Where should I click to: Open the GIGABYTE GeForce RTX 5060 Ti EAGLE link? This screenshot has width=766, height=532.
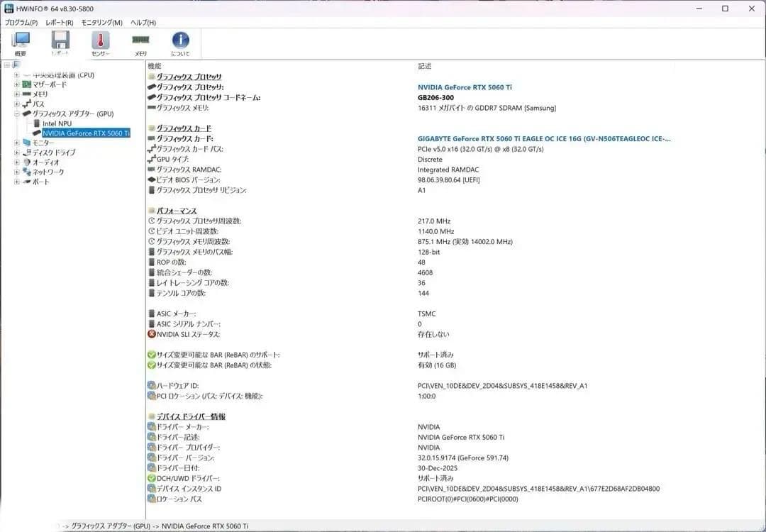(544, 139)
